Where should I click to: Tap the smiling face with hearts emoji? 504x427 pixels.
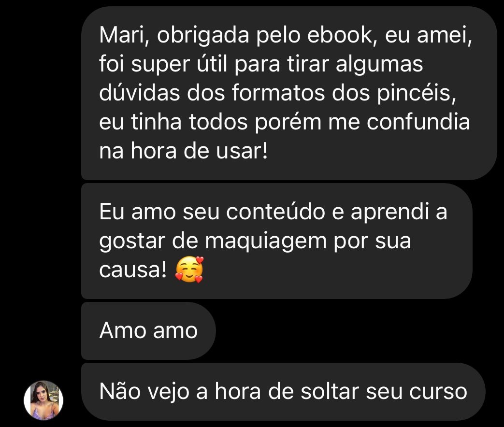[x=189, y=270]
